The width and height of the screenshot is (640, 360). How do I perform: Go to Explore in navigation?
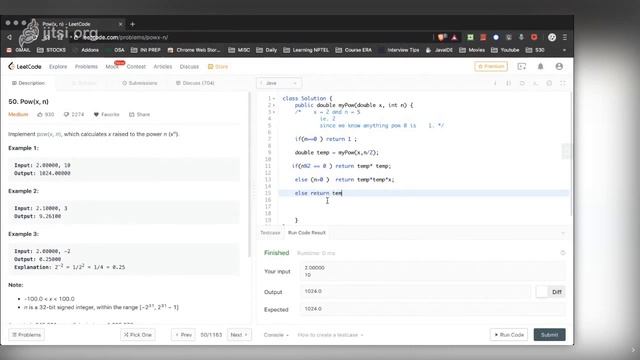[58, 67]
